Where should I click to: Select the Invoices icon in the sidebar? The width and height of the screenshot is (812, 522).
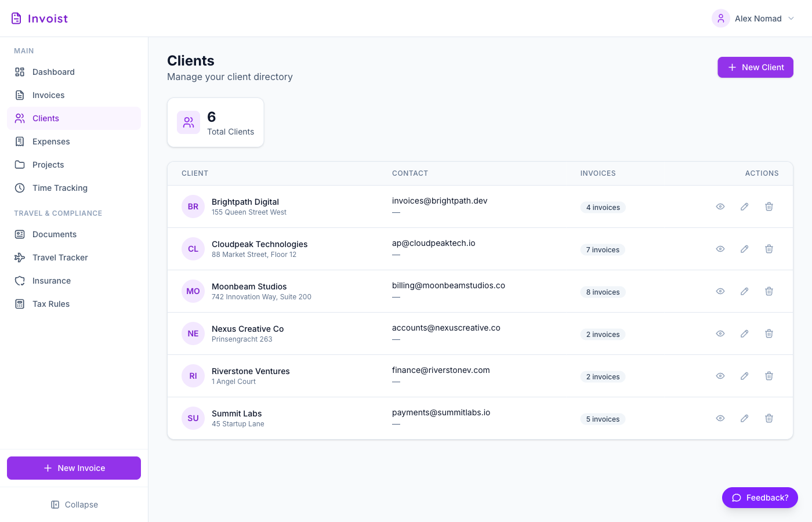coord(19,95)
